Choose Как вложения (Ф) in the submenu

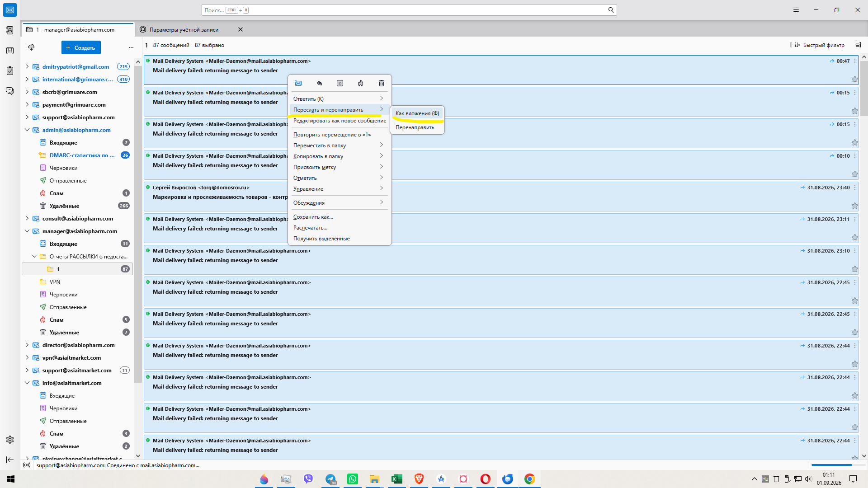pyautogui.click(x=417, y=113)
